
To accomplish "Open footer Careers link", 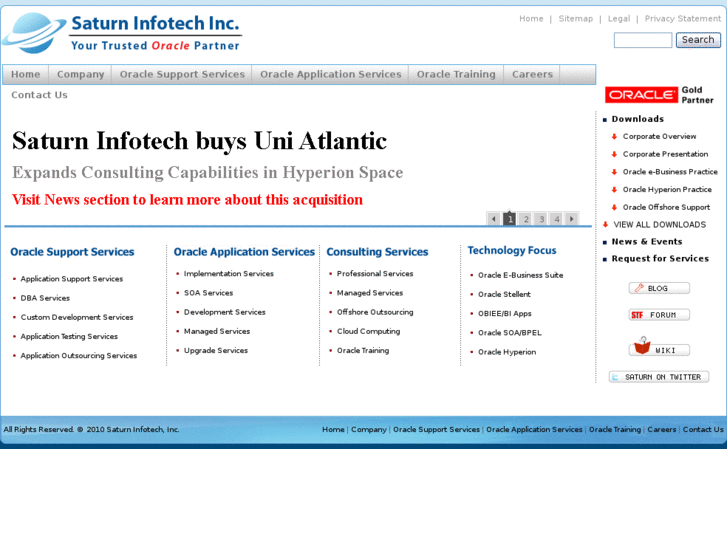I will pos(662,430).
